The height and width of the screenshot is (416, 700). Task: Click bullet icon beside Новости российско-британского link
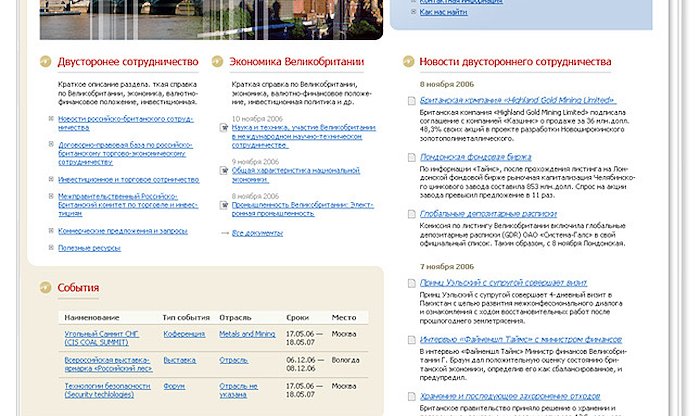tap(51, 118)
